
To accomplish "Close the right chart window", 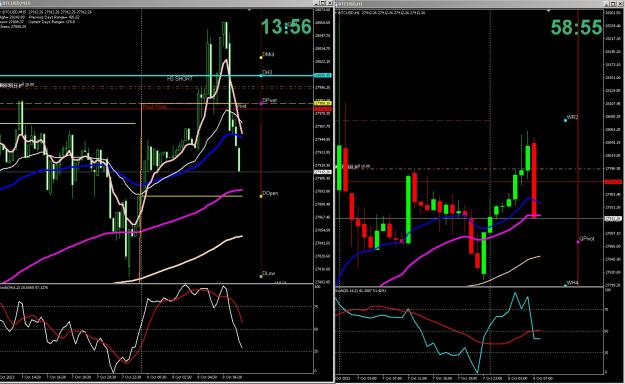I will point(620,4).
